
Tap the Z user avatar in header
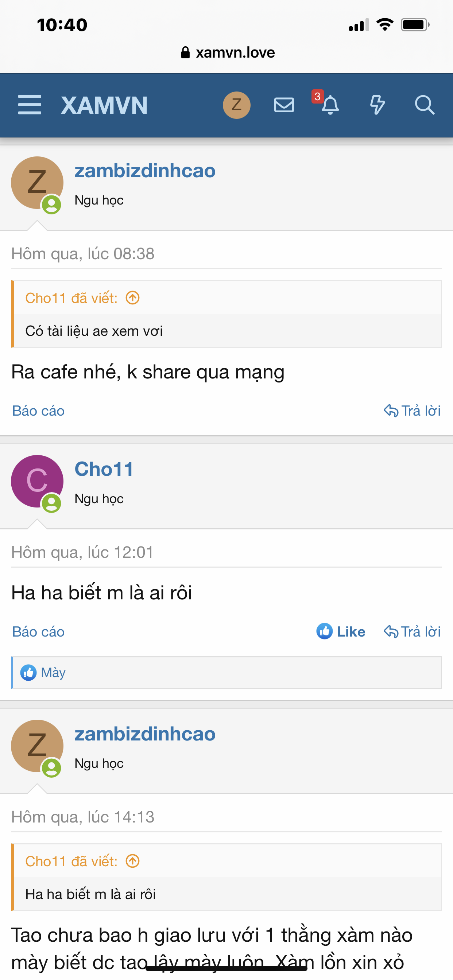236,105
